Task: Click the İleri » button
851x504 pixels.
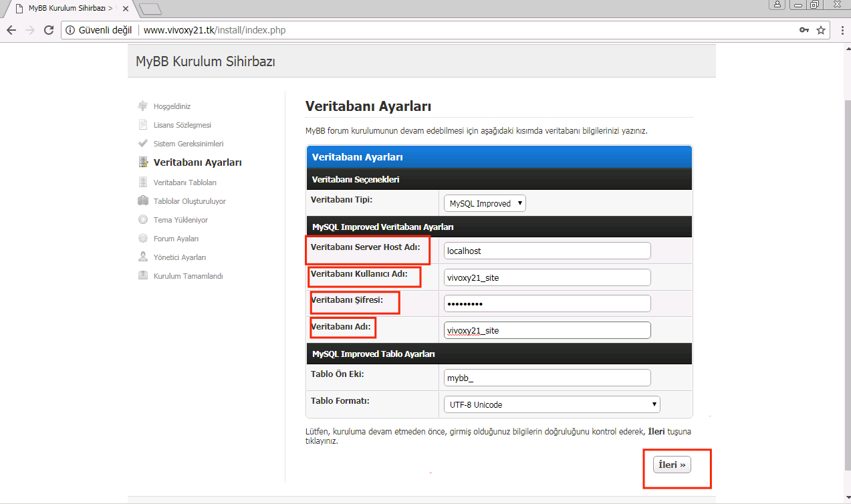Action: pos(672,465)
